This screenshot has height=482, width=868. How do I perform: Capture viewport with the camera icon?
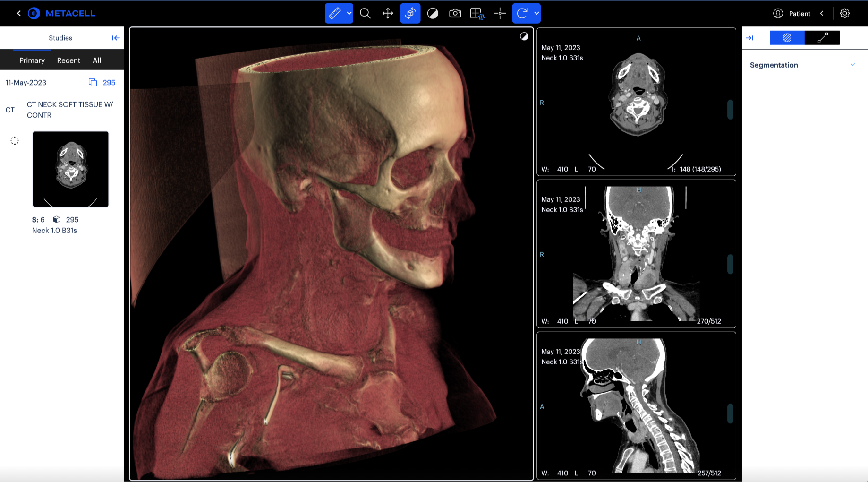[x=455, y=14]
